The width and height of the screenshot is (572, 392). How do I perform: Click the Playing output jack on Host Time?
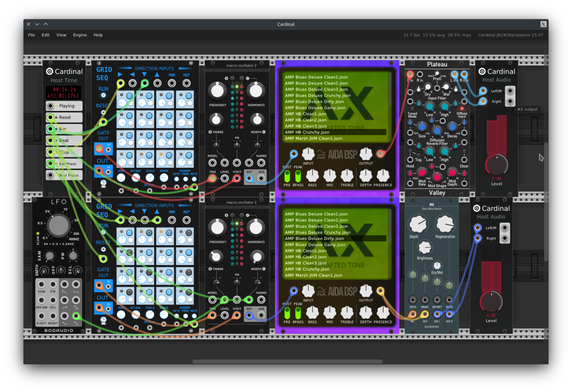(x=51, y=106)
